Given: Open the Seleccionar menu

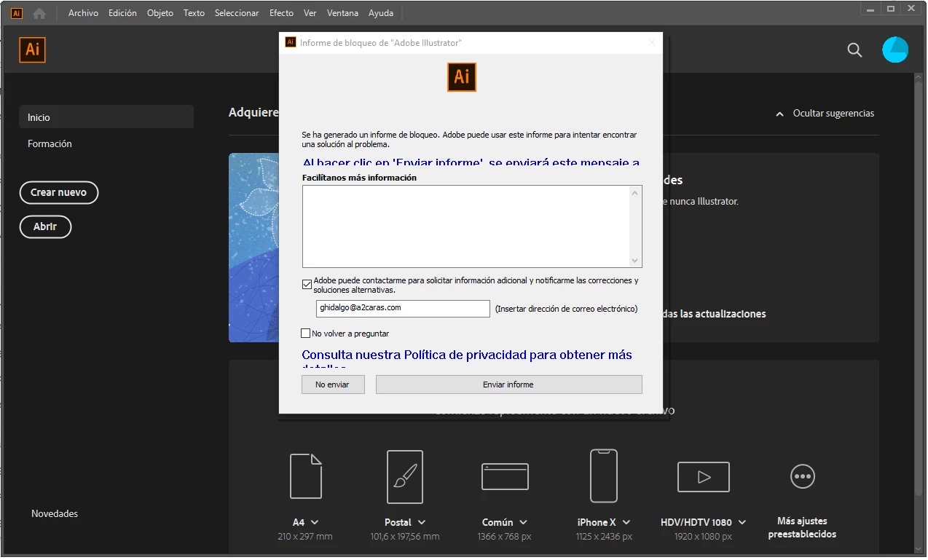Looking at the screenshot, I should 237,13.
